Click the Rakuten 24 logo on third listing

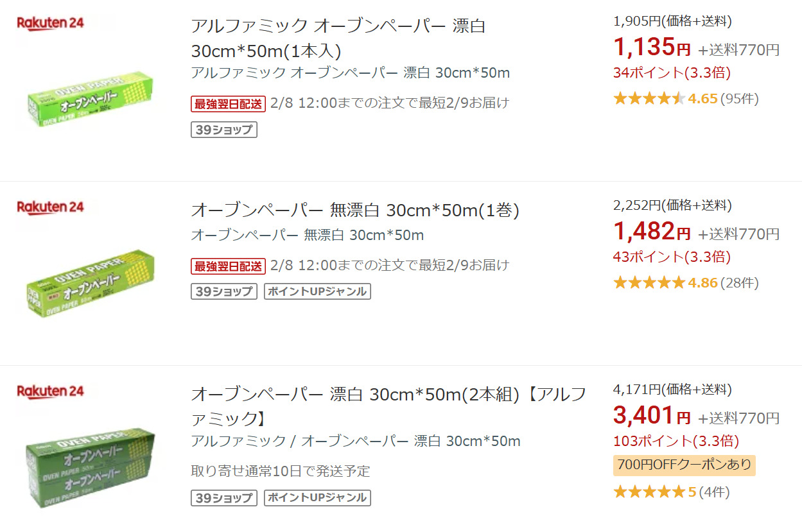point(50,391)
